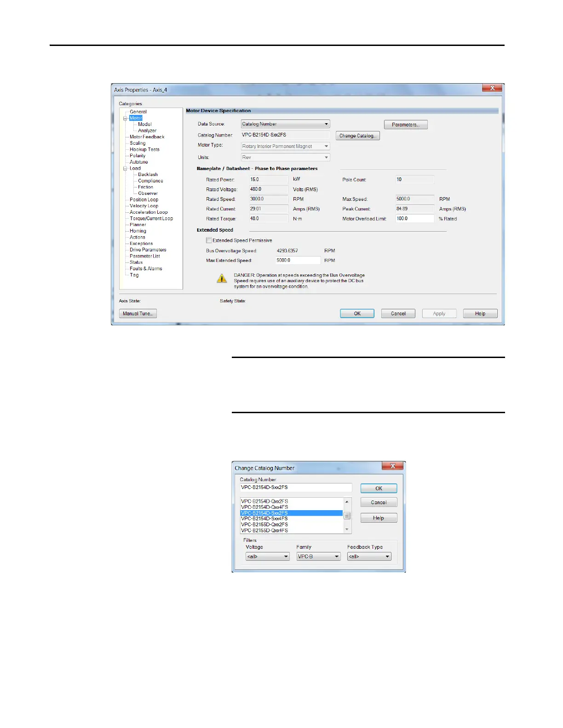This screenshot has height=728, width=563.
Task: Select Friction under Load
Action: [145, 187]
